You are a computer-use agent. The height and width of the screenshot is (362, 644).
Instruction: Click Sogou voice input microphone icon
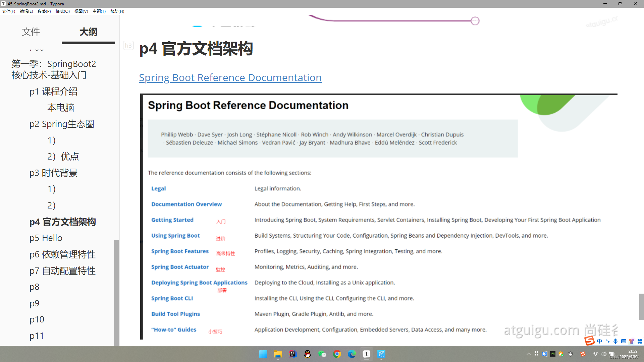point(615,341)
